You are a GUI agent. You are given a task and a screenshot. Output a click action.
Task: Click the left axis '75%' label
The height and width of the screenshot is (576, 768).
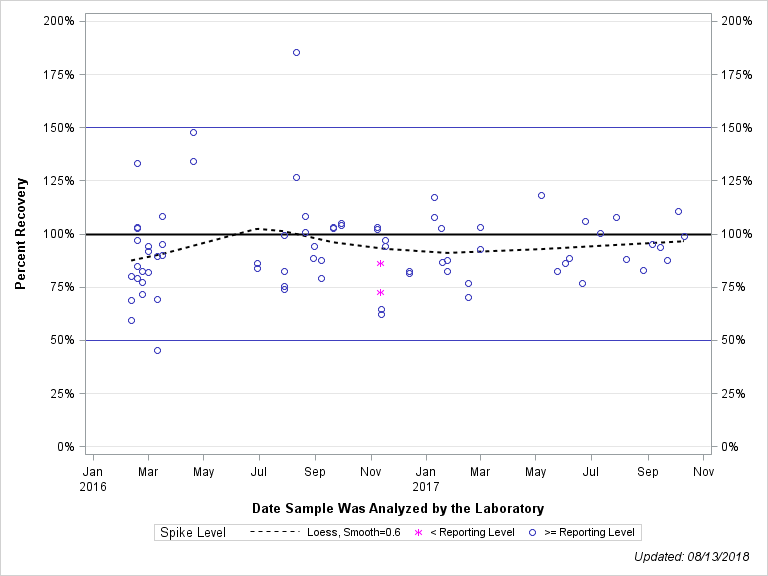point(62,287)
